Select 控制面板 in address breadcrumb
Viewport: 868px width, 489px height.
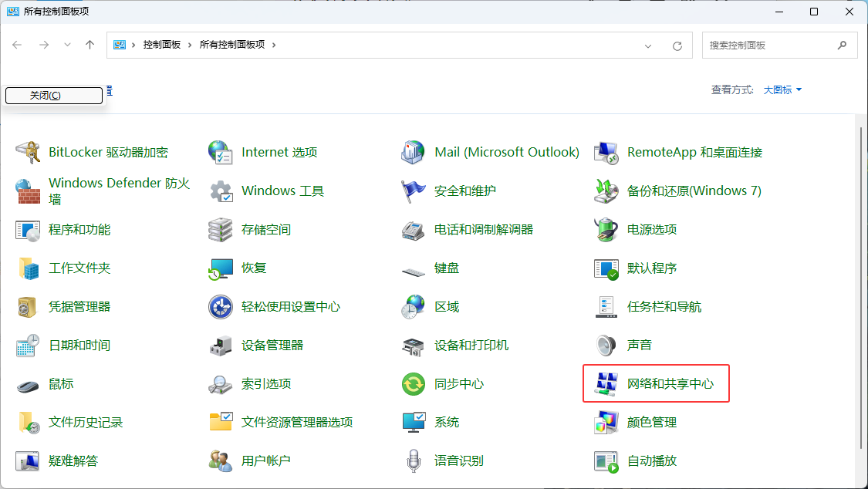[x=161, y=46]
